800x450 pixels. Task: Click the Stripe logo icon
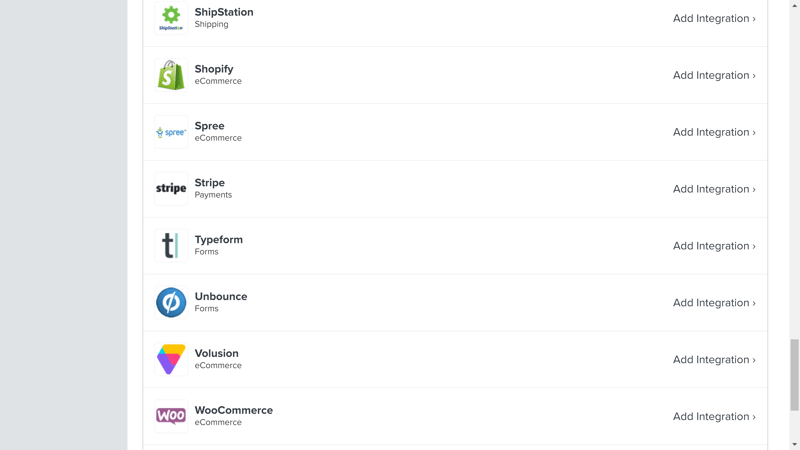click(171, 189)
